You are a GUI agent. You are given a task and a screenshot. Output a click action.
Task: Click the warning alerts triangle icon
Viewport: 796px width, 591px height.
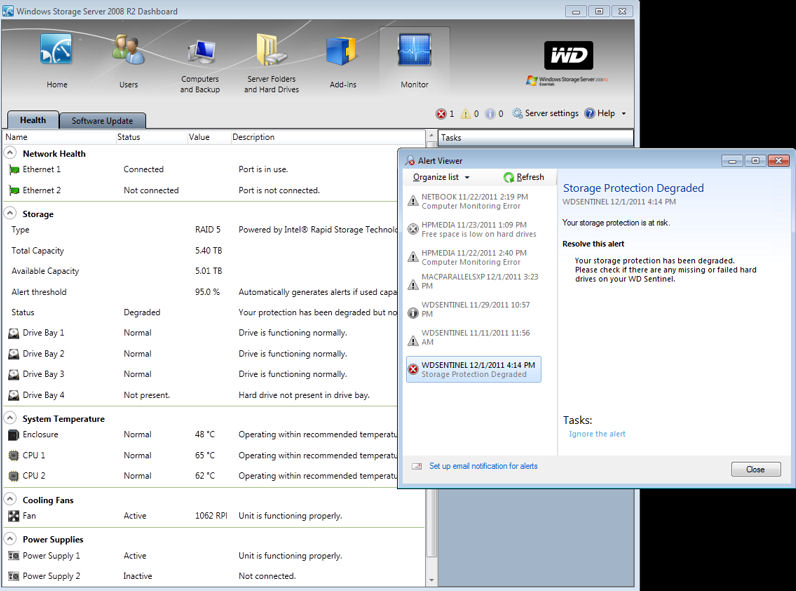(466, 114)
